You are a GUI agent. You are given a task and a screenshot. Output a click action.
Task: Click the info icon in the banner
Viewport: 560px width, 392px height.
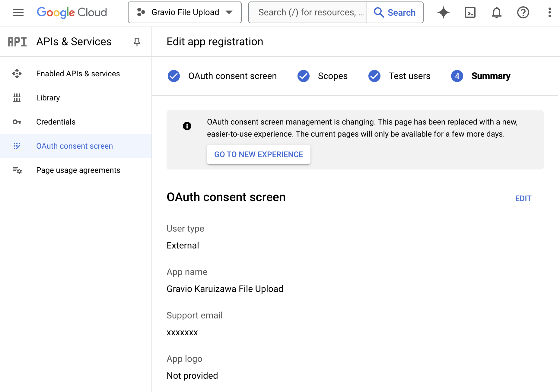point(187,126)
